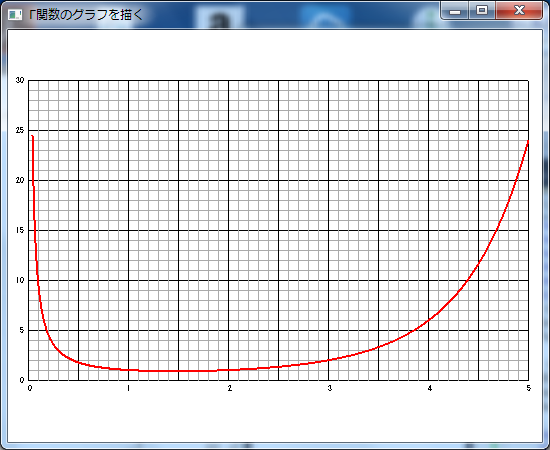The height and width of the screenshot is (450, 550).
Task: Minimize the graph window
Action: (455, 11)
